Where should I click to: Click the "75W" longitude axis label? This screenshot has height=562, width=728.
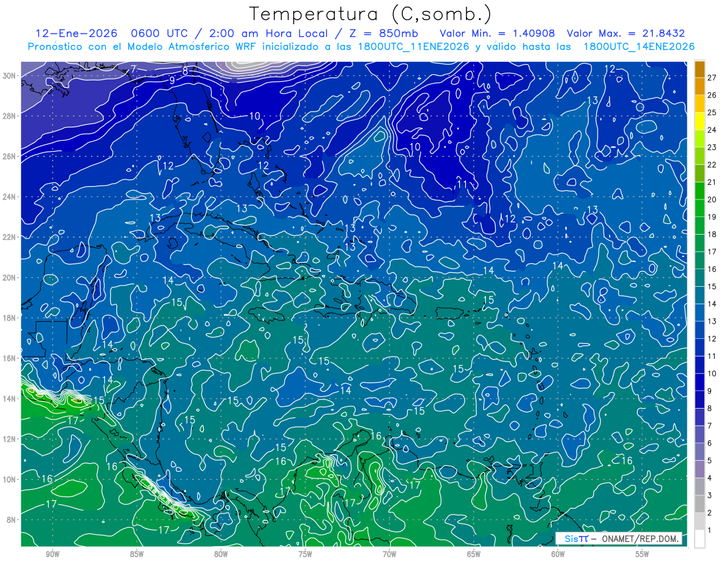(305, 554)
